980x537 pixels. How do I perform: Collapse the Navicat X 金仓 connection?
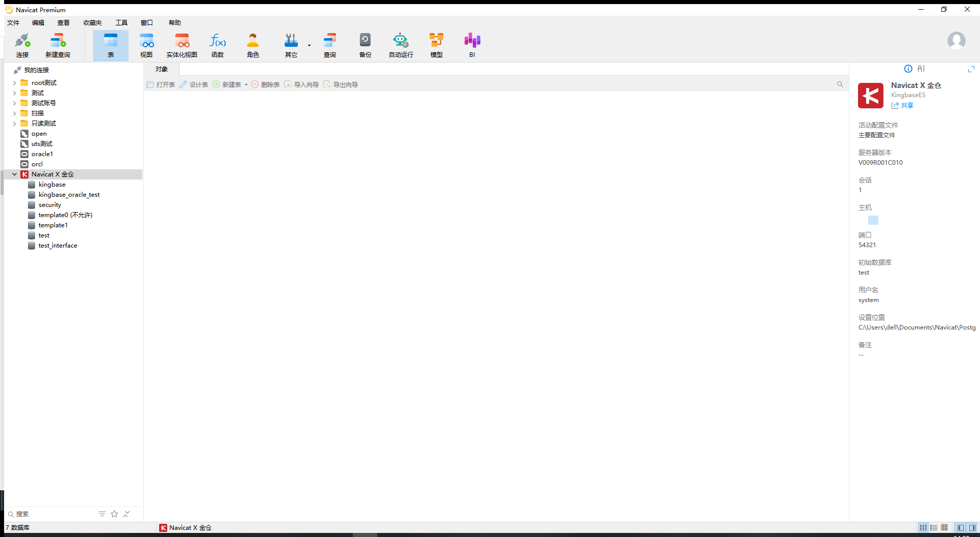15,174
